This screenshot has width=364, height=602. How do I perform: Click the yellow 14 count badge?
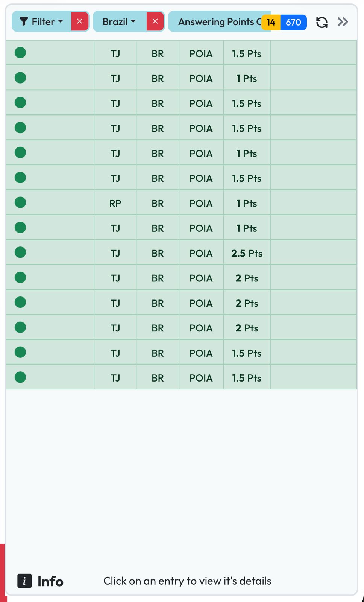click(271, 22)
